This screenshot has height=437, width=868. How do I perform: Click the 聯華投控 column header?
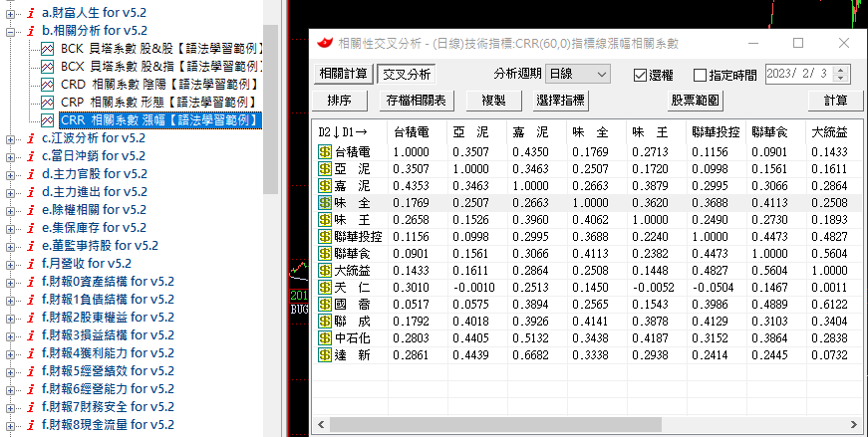point(716,132)
